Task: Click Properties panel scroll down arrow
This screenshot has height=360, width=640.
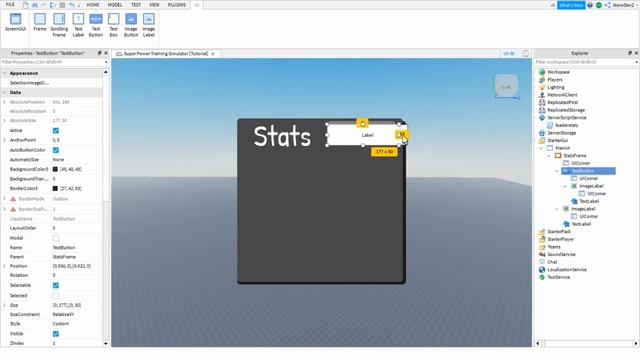Action: tap(106, 344)
